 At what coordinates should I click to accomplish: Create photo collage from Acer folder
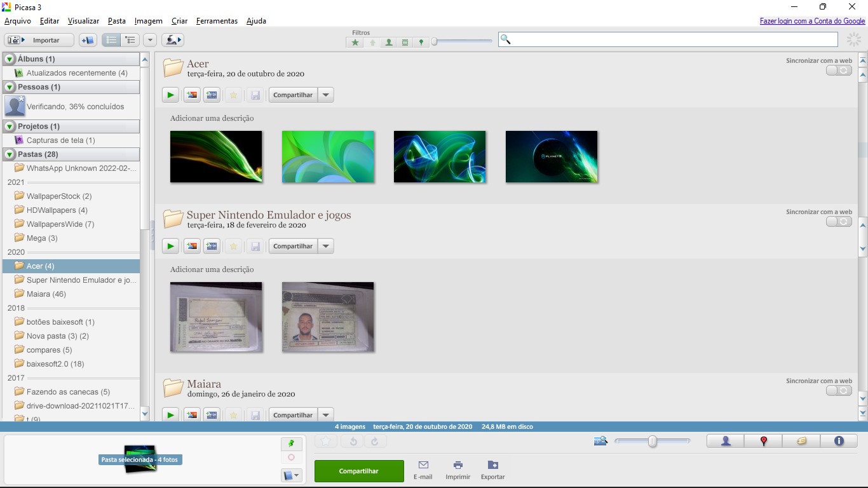tap(191, 95)
